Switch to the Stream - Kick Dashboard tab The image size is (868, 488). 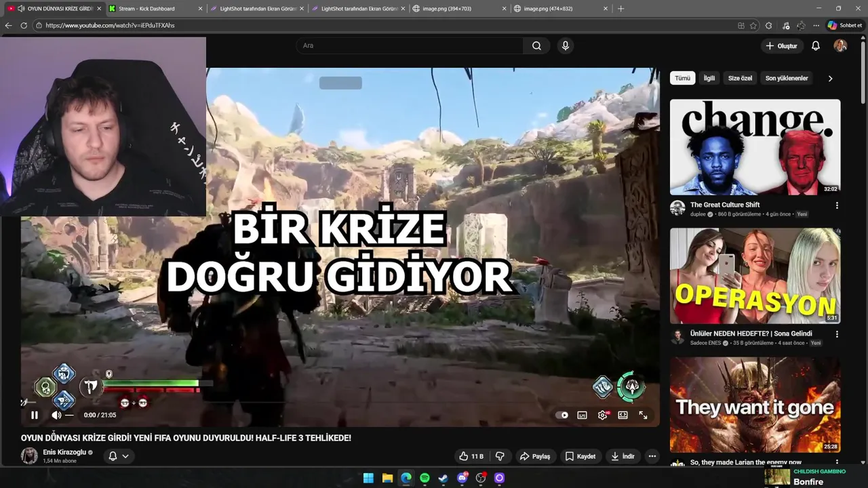click(x=155, y=8)
